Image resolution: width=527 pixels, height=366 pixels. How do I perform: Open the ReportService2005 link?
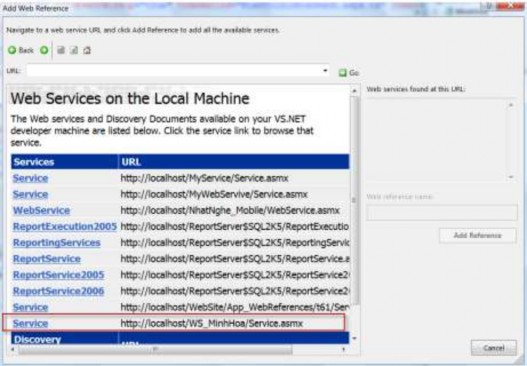click(x=58, y=275)
